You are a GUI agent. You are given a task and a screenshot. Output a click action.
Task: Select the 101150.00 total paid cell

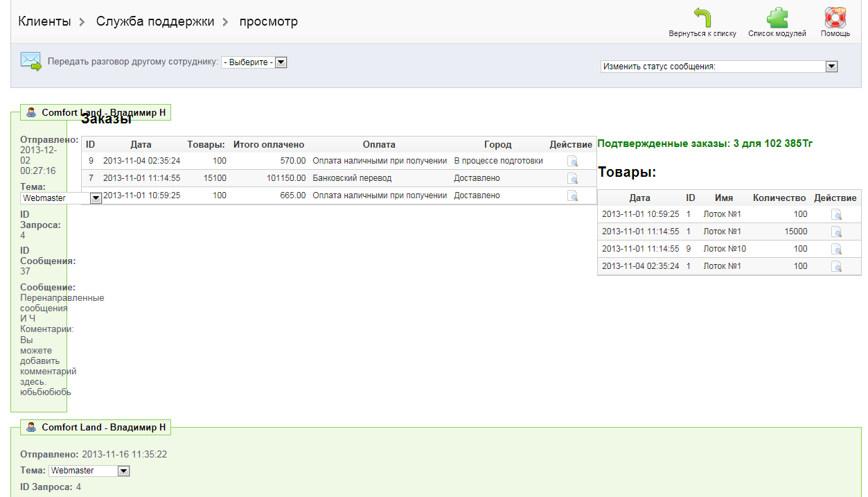[x=285, y=178]
